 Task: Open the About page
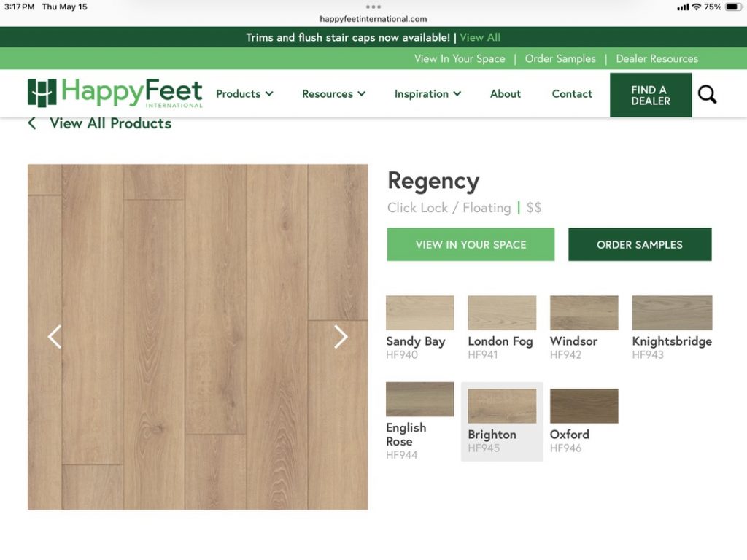click(506, 94)
